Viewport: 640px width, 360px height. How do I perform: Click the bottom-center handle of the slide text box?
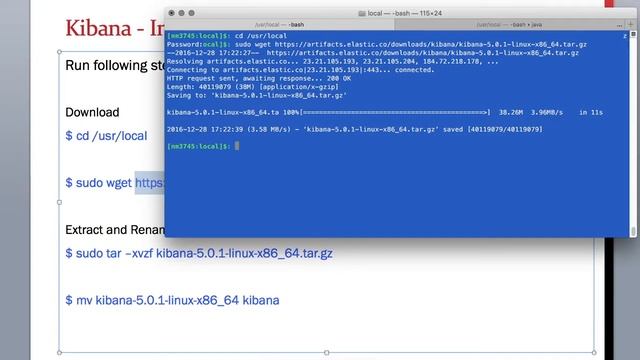tap(327, 352)
